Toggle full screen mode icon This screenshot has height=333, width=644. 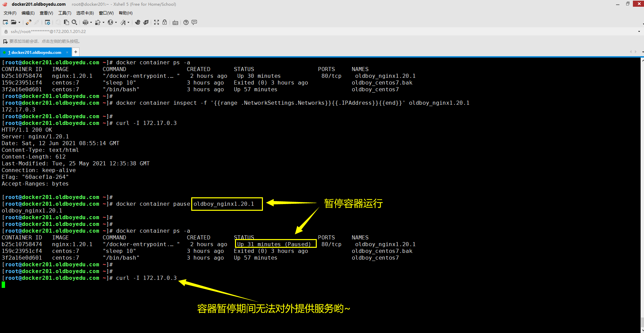(157, 22)
